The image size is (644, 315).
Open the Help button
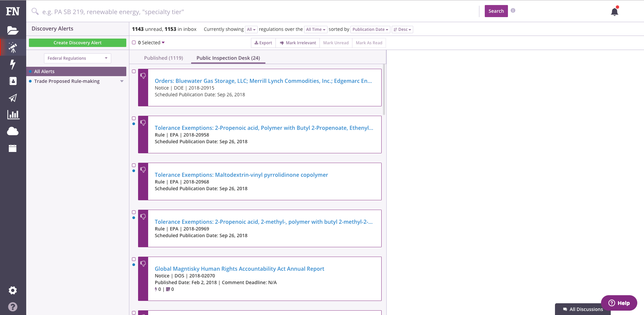(x=619, y=303)
